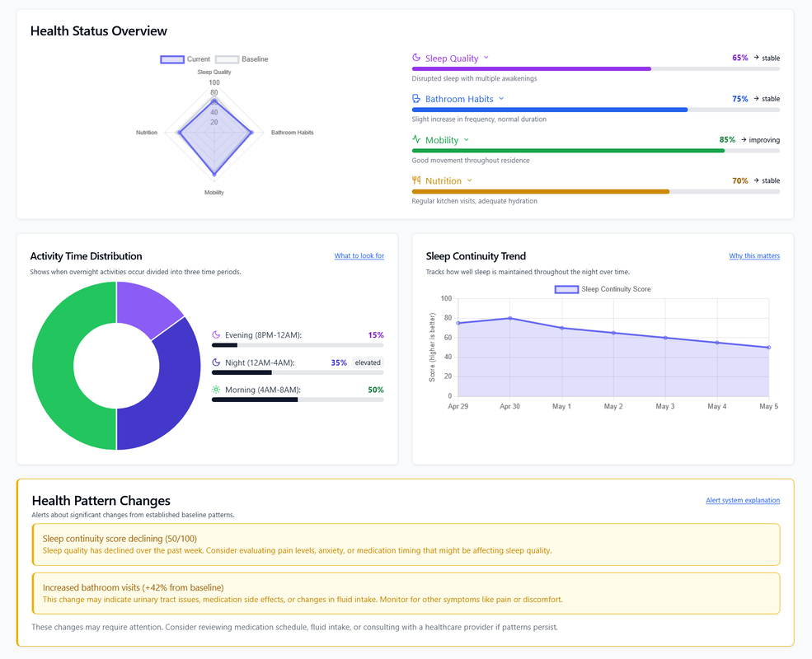Click the orange Nutrition progress bar
The height and width of the screenshot is (659, 812).
(541, 191)
